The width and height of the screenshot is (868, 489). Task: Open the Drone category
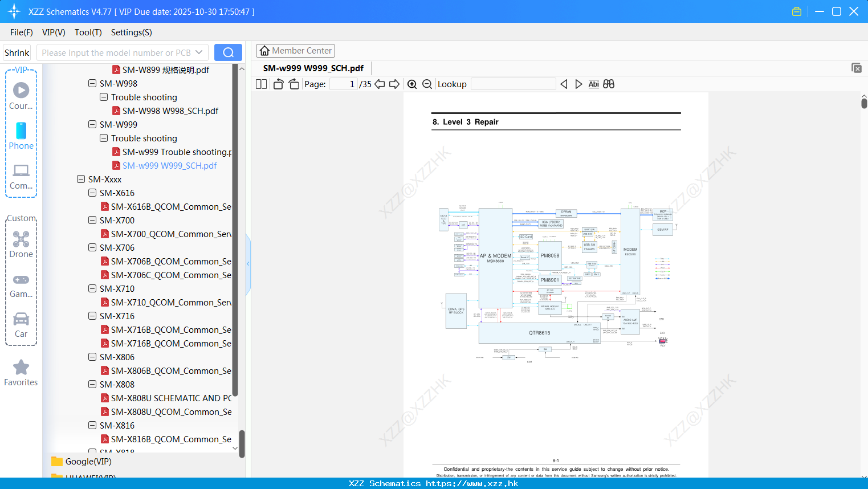(x=21, y=244)
